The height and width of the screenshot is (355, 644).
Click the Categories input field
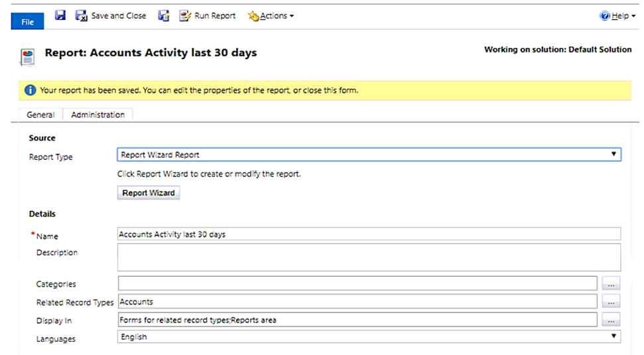tap(357, 283)
